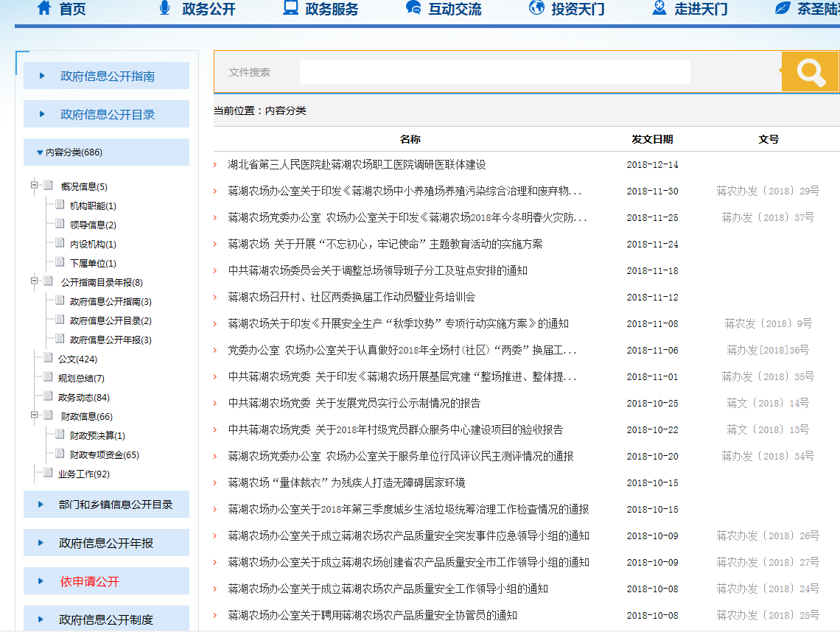840x632 pixels.
Task: Expand the 政府信息公开指南 panel
Action: (x=107, y=76)
